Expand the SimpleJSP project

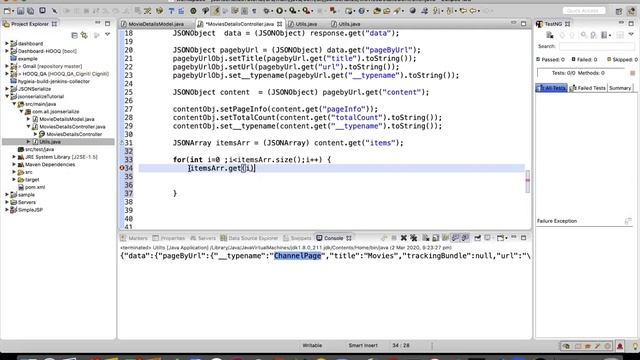tap(7, 210)
